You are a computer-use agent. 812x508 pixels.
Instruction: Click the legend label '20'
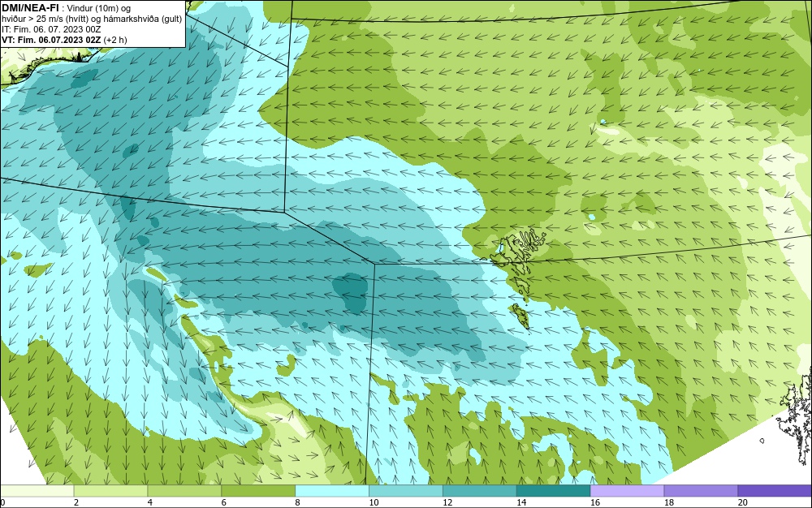point(743,502)
